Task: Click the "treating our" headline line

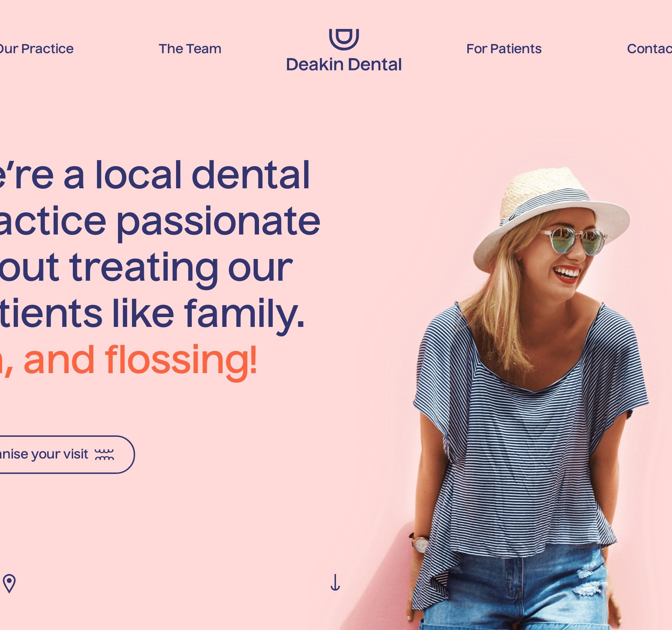Action: 181,268
